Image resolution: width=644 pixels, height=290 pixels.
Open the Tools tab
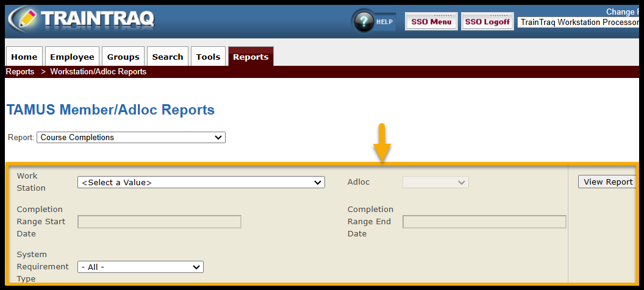click(x=208, y=57)
